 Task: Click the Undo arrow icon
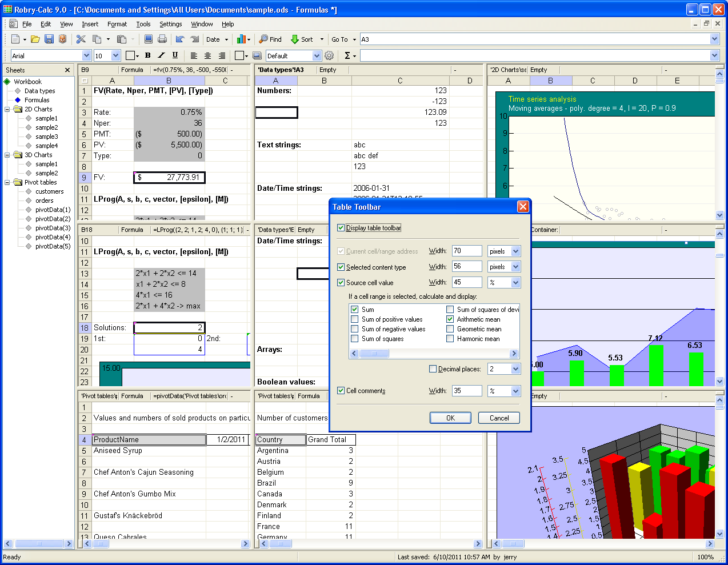tap(180, 39)
